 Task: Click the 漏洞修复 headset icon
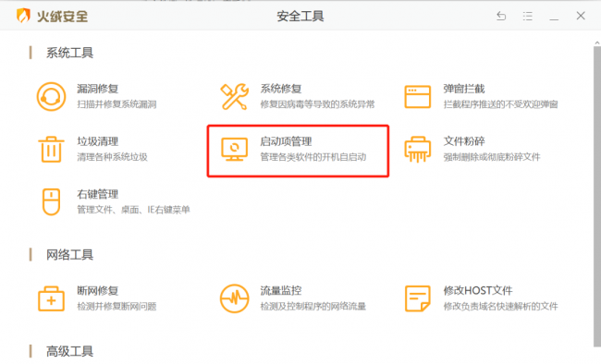[x=51, y=97]
